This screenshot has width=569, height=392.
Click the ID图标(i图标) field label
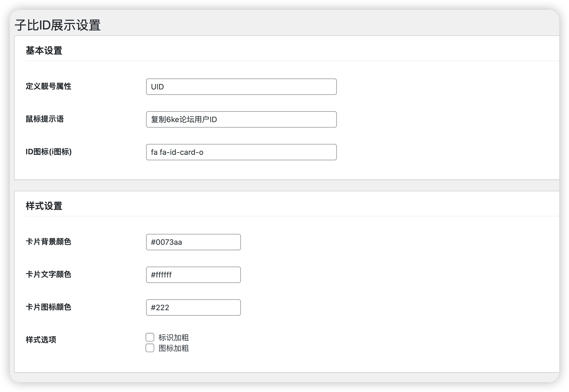[49, 152]
